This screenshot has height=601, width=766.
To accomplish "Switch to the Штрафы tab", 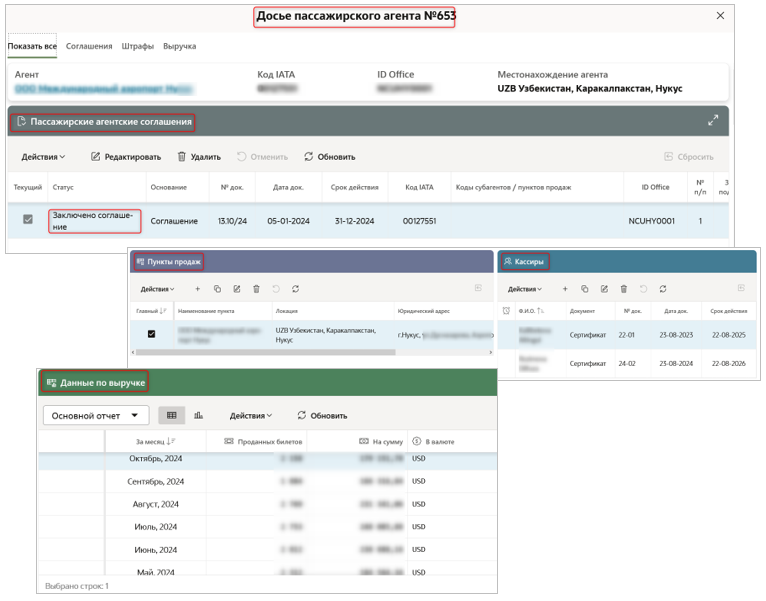I will tap(138, 46).
